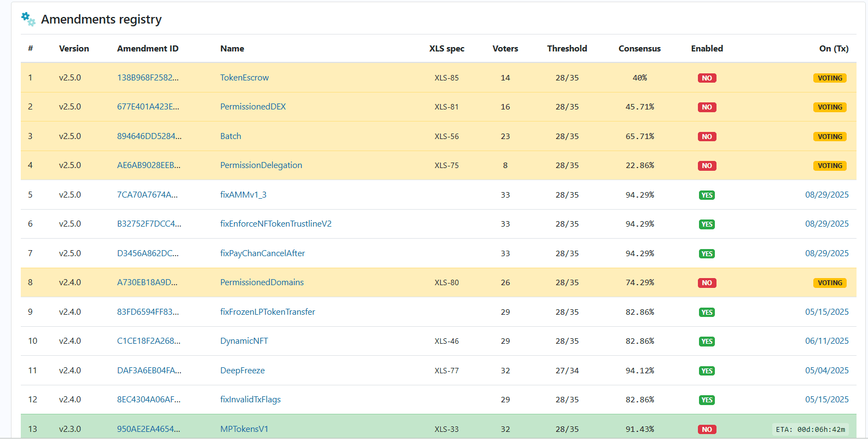Image resolution: width=868 pixels, height=439 pixels.
Task: Sort by the Consensus column header
Action: click(x=639, y=49)
